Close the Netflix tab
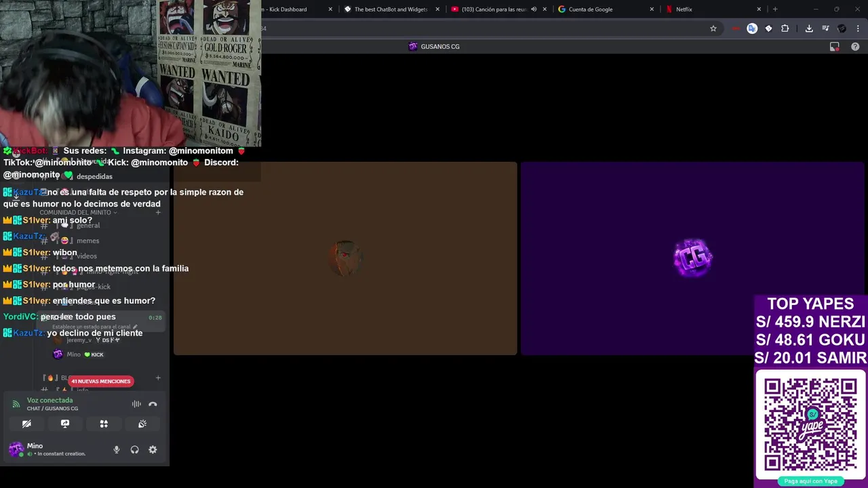This screenshot has width=868, height=488. [x=759, y=9]
